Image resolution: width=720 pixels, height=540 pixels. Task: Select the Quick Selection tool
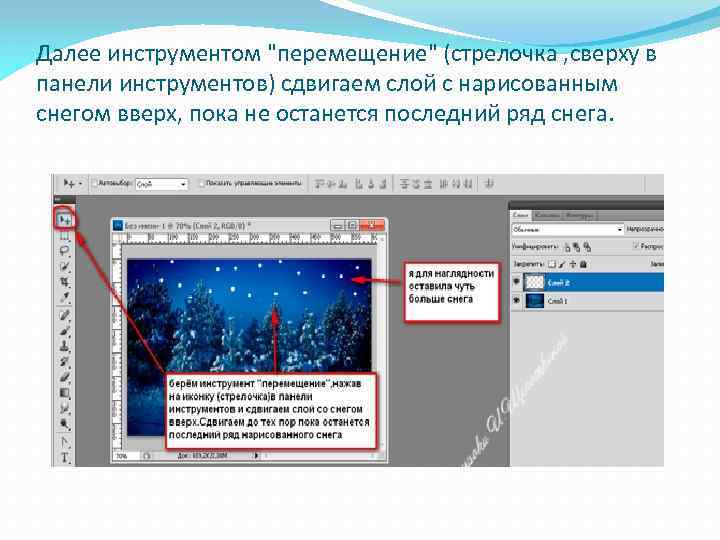[65, 266]
